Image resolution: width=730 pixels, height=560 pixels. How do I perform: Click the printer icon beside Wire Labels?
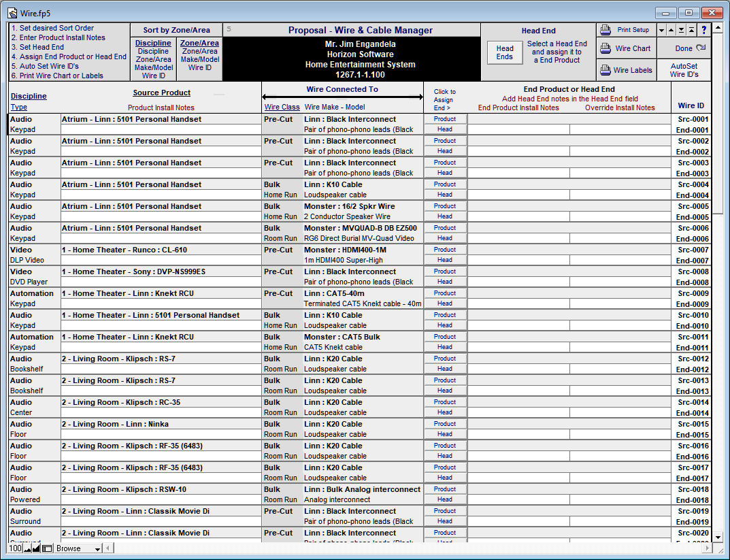(605, 70)
